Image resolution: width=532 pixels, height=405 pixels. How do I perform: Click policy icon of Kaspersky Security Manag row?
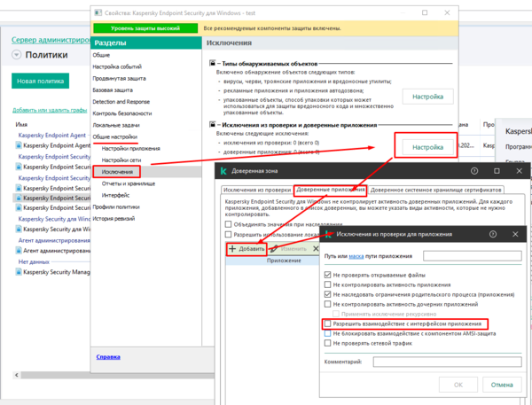point(19,272)
